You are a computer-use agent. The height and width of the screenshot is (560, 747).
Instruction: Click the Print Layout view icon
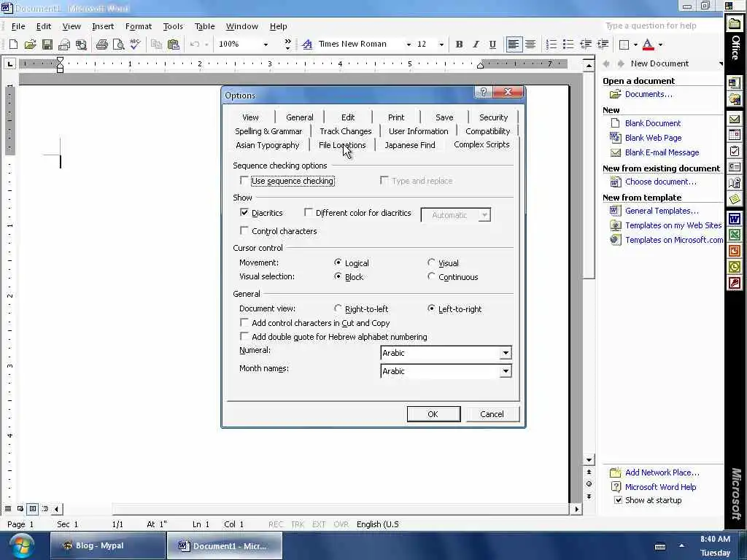tap(32, 508)
